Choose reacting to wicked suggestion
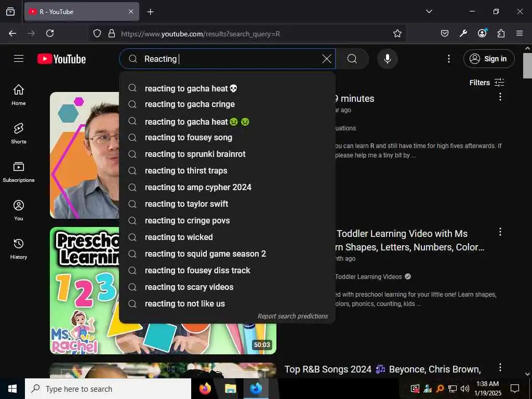This screenshot has height=399, width=532. click(228, 237)
